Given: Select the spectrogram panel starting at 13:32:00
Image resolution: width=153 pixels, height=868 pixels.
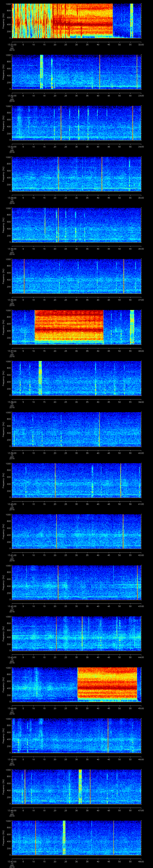Looking at the screenshot, I should 76,72.
